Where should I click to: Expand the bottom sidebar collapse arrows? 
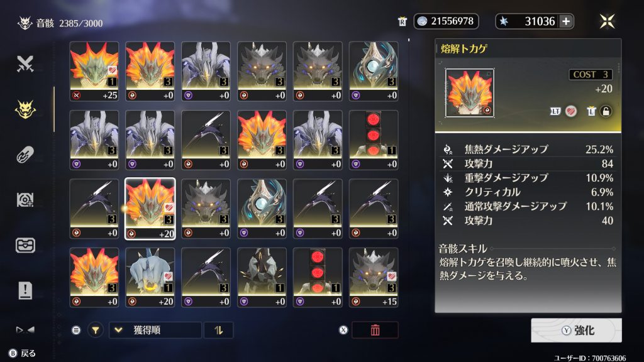click(25, 329)
